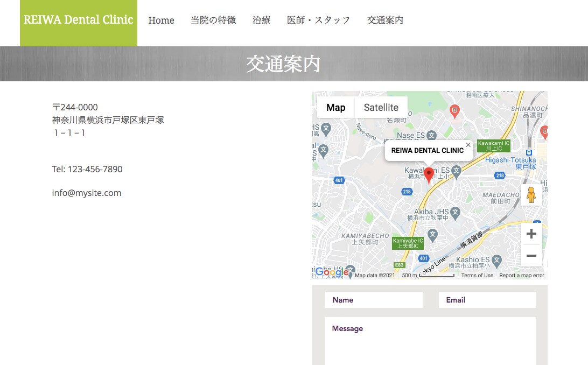588x365 pixels.
Task: Select the Street View pegman icon
Action: [x=531, y=195]
